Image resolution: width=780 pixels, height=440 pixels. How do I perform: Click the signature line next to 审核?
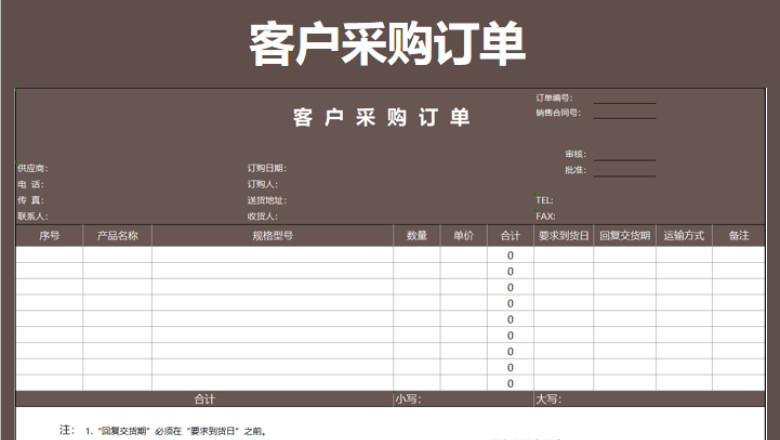(x=625, y=160)
